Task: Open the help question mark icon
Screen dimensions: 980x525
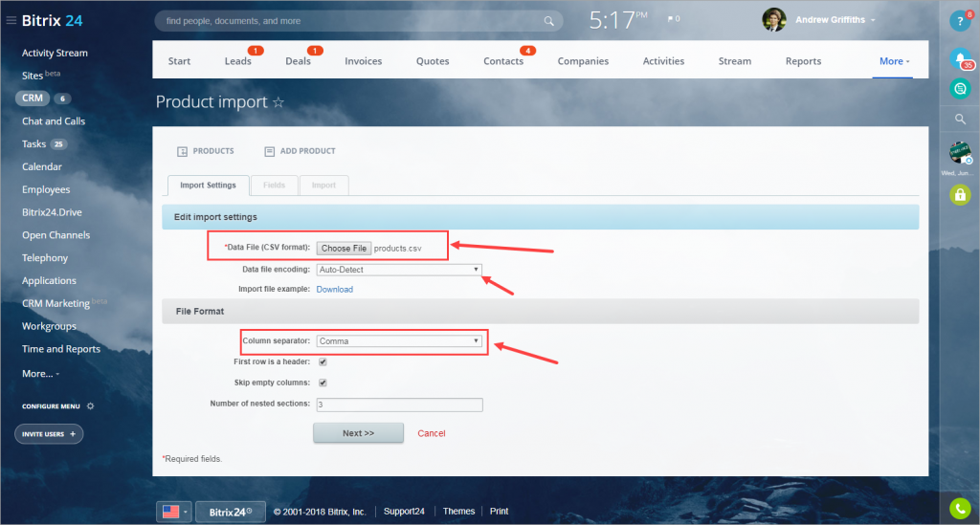Action: (x=960, y=21)
